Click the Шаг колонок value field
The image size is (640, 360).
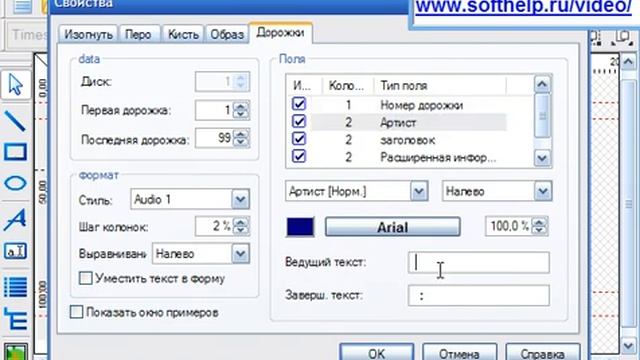(x=215, y=226)
